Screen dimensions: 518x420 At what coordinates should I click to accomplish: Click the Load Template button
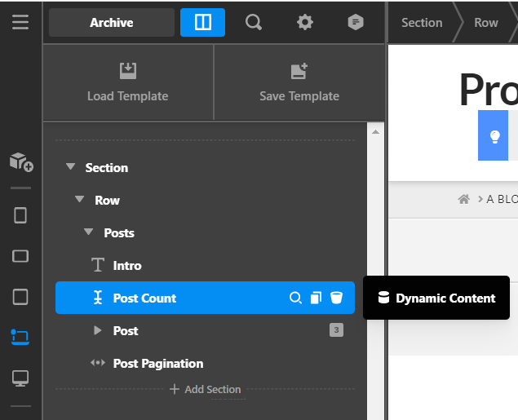[x=128, y=83]
